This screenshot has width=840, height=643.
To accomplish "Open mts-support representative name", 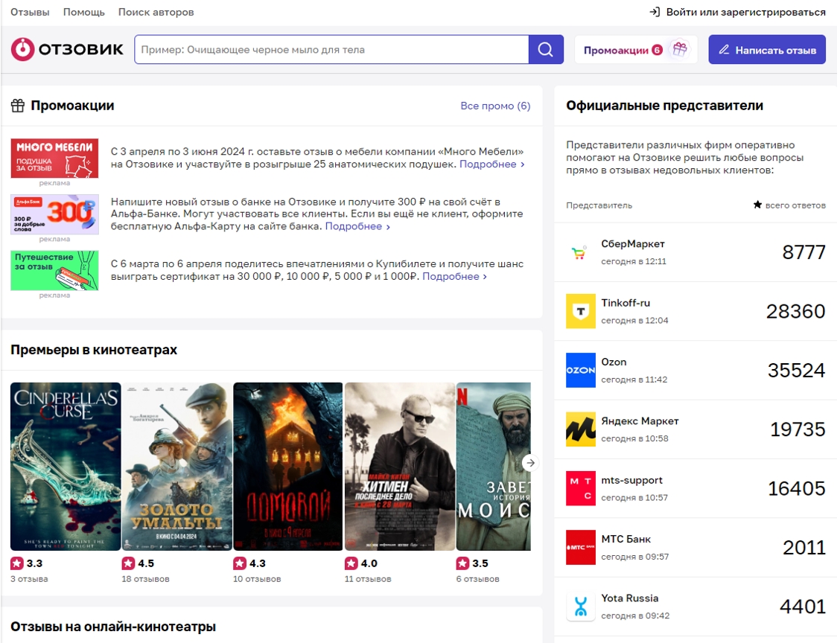I will click(631, 480).
